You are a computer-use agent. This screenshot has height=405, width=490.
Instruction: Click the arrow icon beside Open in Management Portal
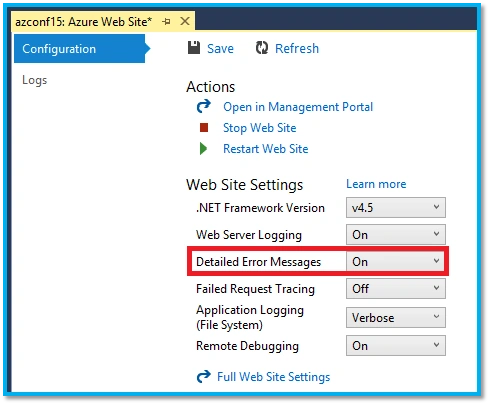click(203, 106)
